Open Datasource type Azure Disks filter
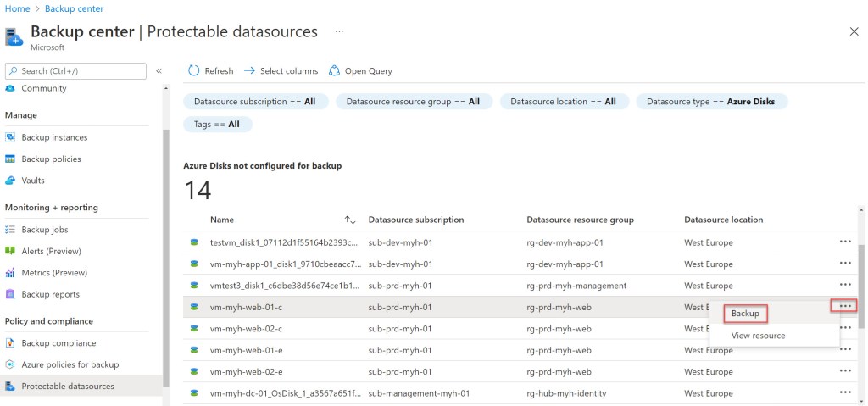The image size is (868, 406). 711,102
